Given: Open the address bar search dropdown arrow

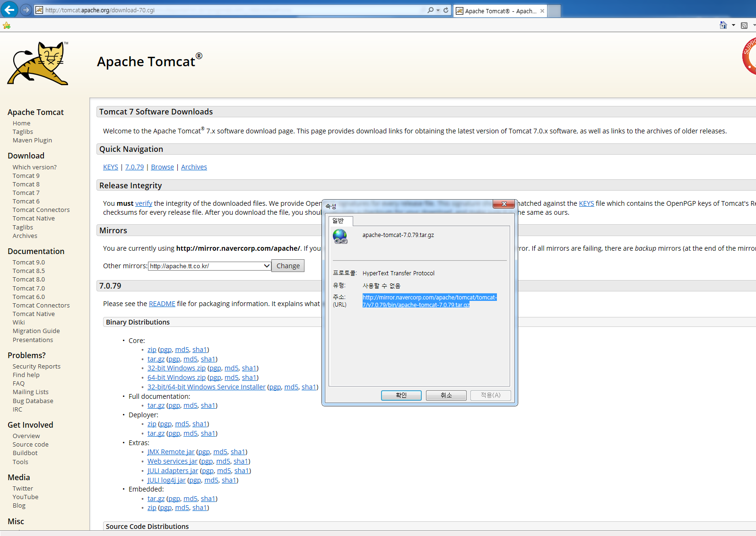Looking at the screenshot, I should click(438, 10).
